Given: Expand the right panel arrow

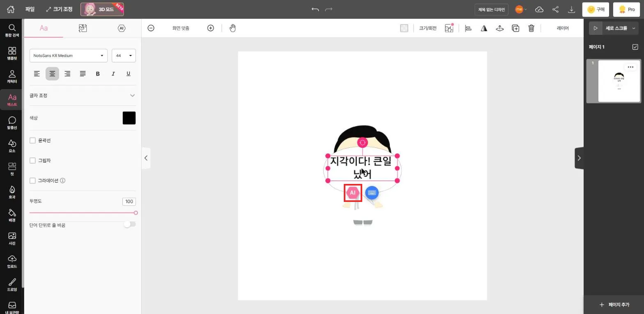Looking at the screenshot, I should click(579, 158).
